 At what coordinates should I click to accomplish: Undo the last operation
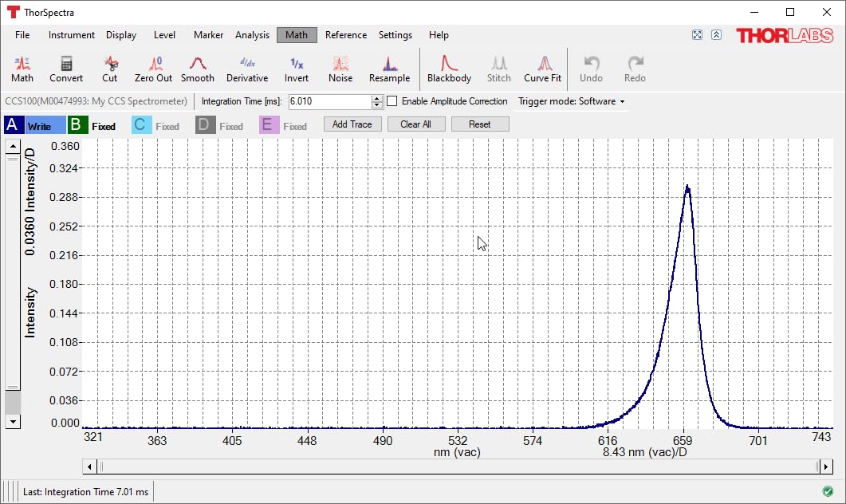pos(591,69)
